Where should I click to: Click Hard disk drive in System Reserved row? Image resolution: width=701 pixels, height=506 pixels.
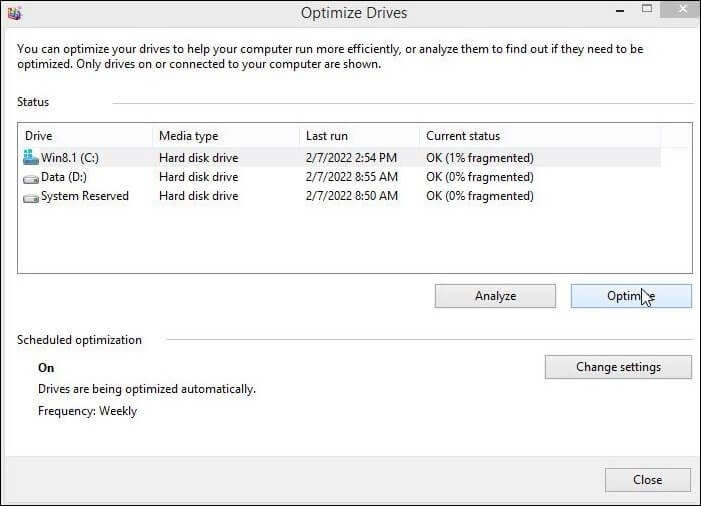pos(198,196)
